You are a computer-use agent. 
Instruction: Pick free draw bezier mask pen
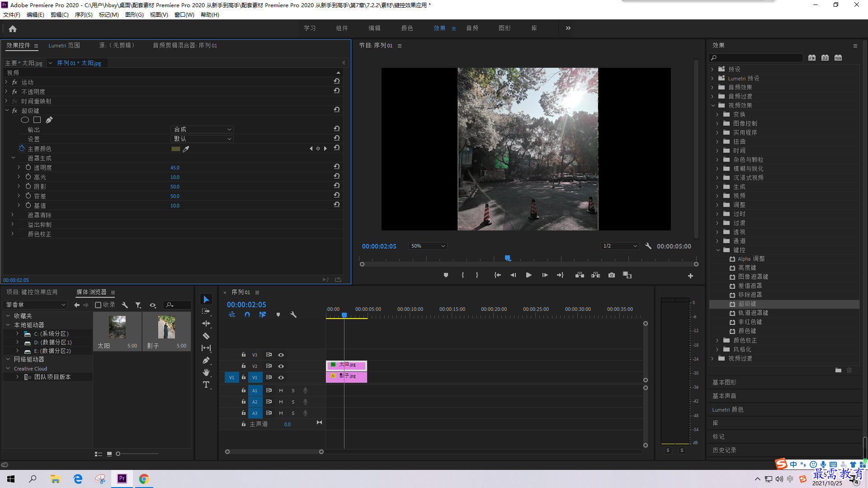tap(49, 120)
